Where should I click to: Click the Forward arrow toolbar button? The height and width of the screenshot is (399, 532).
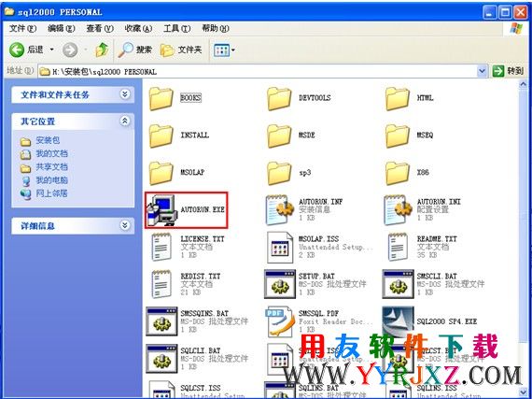tap(70, 50)
